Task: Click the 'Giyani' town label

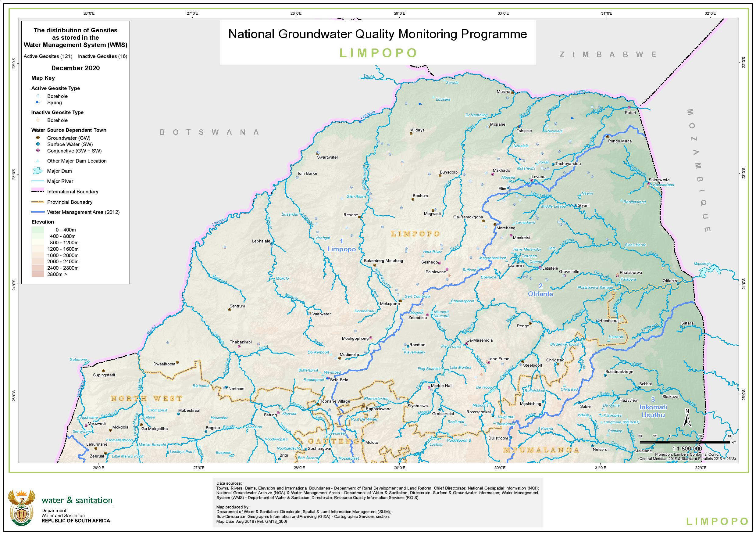Action: tap(584, 205)
